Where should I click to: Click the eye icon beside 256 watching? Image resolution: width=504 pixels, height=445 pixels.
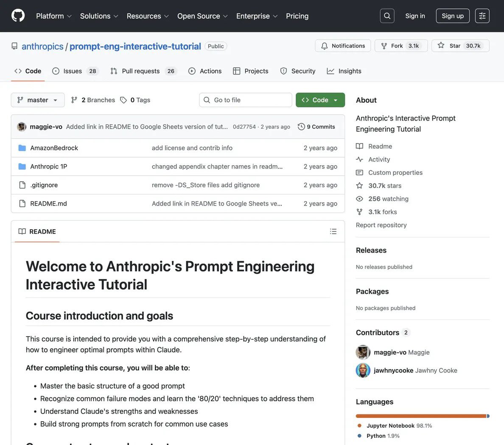[x=359, y=199]
